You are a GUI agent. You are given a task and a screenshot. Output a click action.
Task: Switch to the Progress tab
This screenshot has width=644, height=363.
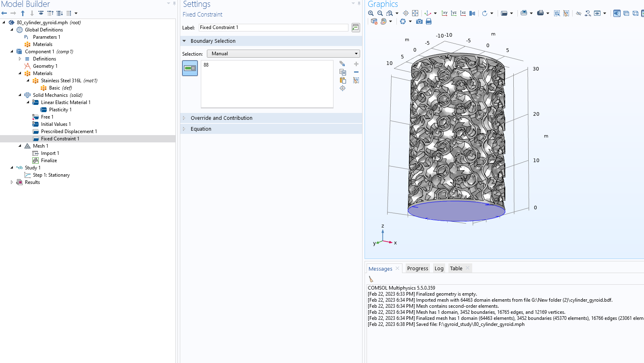[x=417, y=269]
